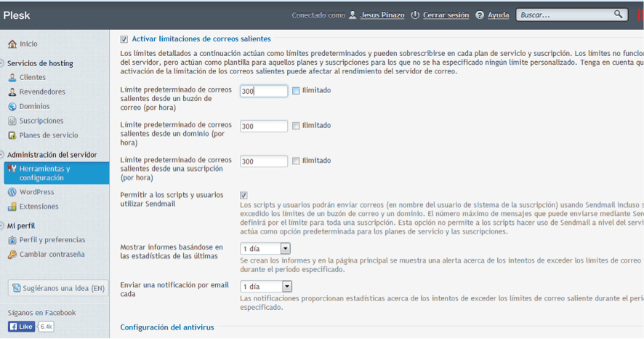Image resolution: width=644 pixels, height=339 pixels.
Task: Open Planes de servicio in the sidebar
Action: (x=49, y=135)
